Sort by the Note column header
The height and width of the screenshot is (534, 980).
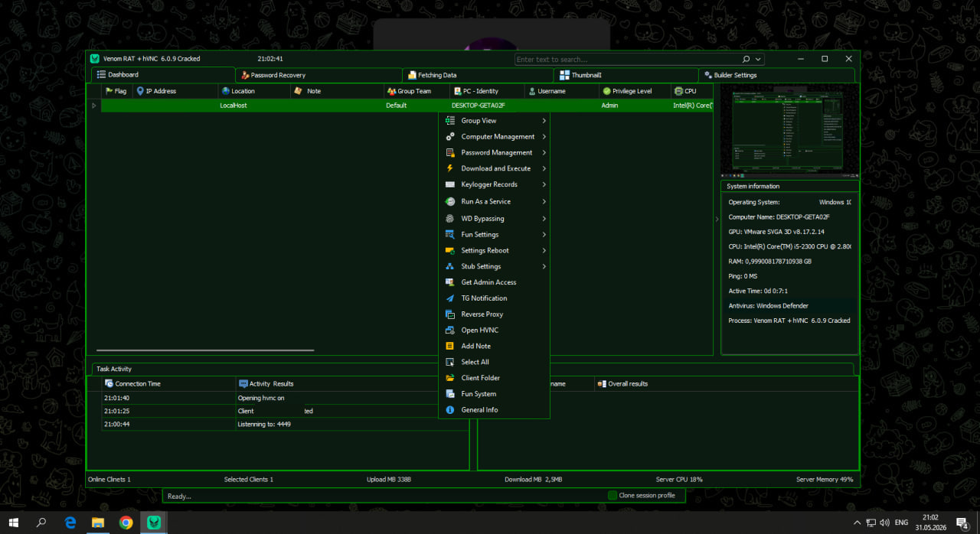337,91
